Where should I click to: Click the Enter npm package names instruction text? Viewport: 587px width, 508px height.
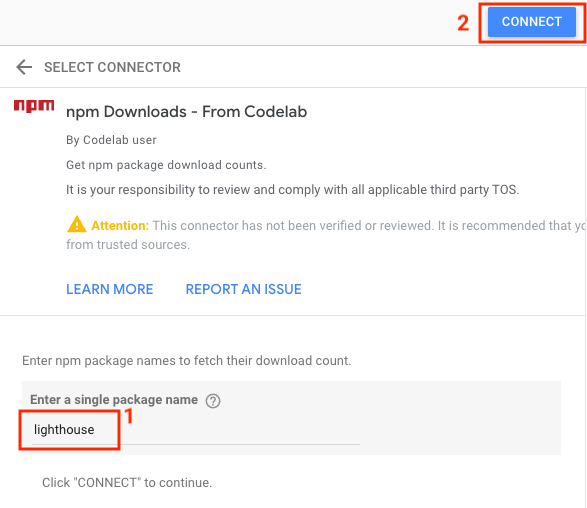(187, 361)
